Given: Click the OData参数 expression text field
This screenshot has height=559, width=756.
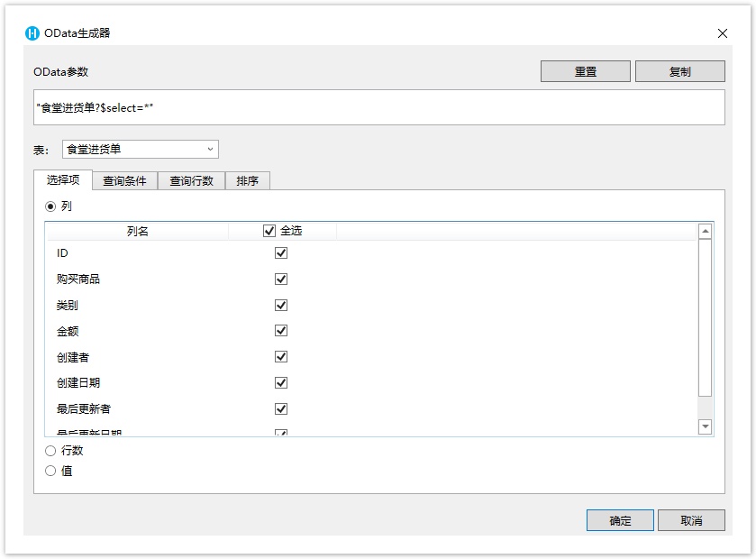Looking at the screenshot, I should point(378,107).
